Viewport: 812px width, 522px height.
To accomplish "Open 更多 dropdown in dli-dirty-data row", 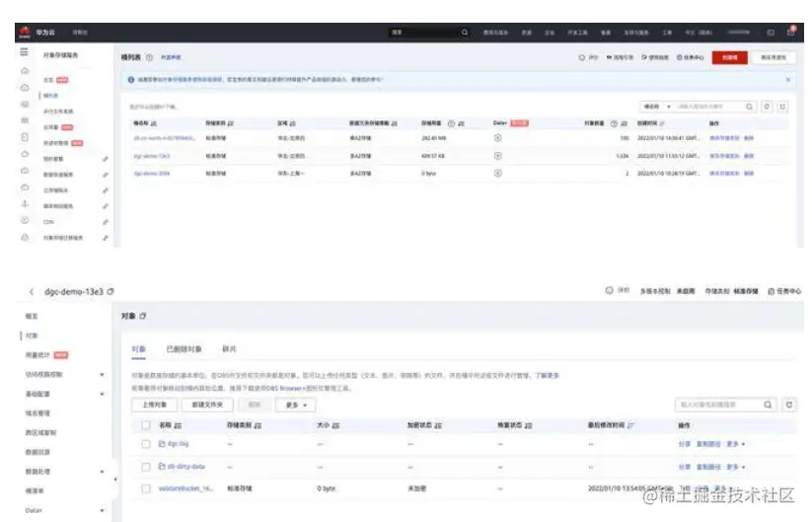I will pos(736,467).
